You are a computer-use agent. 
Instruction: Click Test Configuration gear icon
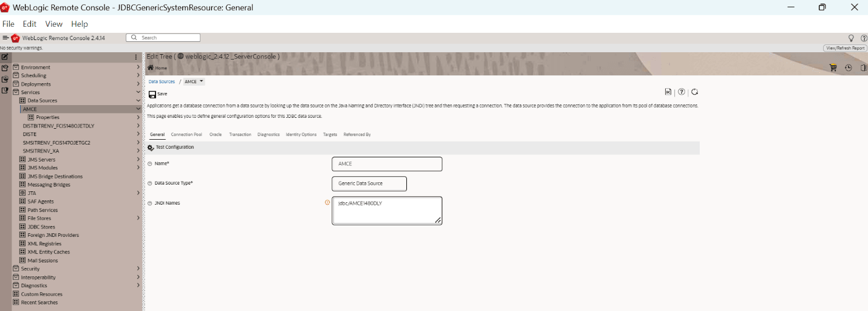click(x=151, y=148)
